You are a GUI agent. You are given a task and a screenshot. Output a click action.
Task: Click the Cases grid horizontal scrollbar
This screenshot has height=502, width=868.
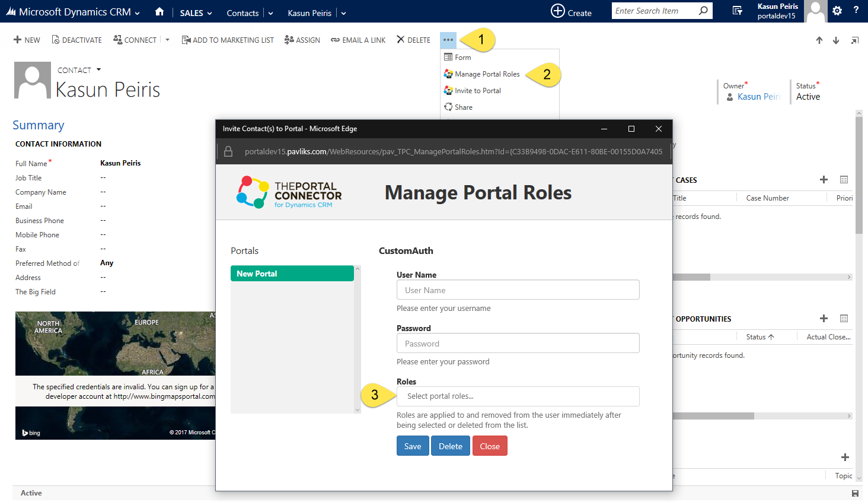pos(762,277)
